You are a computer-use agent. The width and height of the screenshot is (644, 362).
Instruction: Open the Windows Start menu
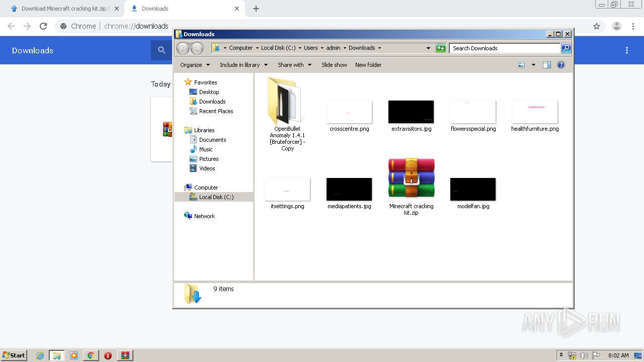pyautogui.click(x=14, y=355)
